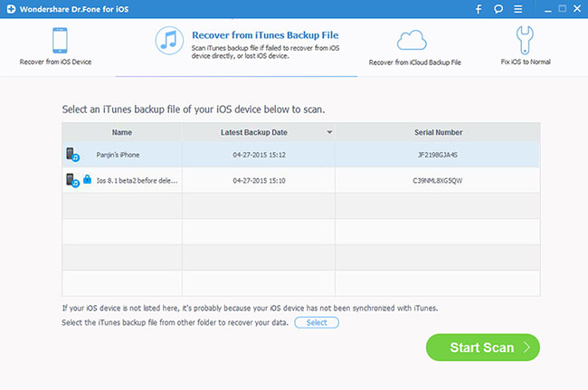Viewport: 588px width, 390px height.
Task: Click the lock icon on encrypted backup
Action: (x=87, y=180)
